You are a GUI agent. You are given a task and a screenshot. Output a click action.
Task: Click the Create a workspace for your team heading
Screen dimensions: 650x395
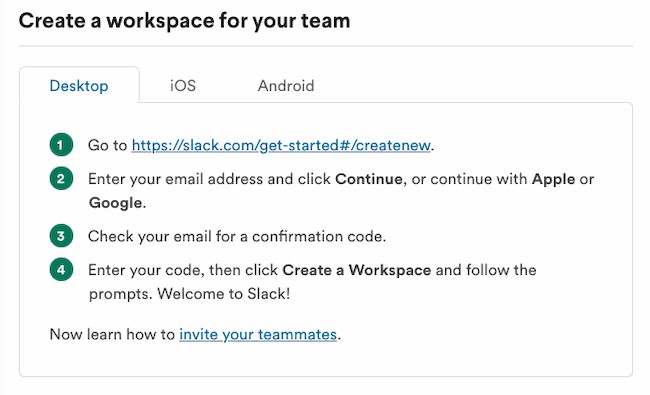click(184, 21)
